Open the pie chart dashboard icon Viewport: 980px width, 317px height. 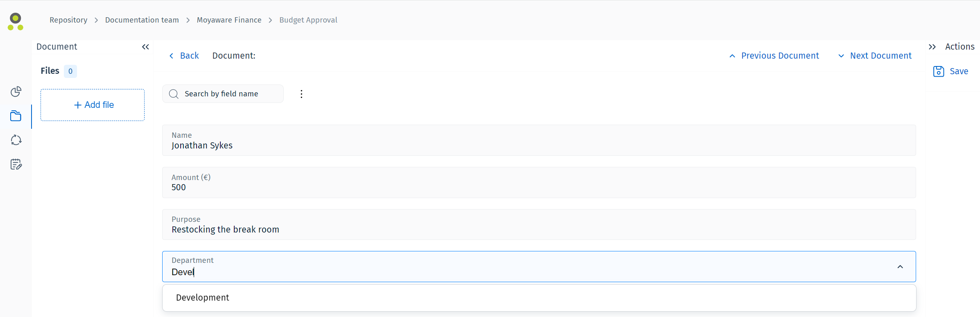16,91
